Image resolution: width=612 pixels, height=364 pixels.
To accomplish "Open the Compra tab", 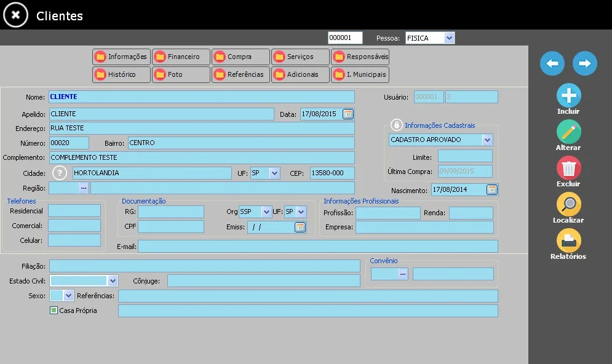I will (241, 57).
